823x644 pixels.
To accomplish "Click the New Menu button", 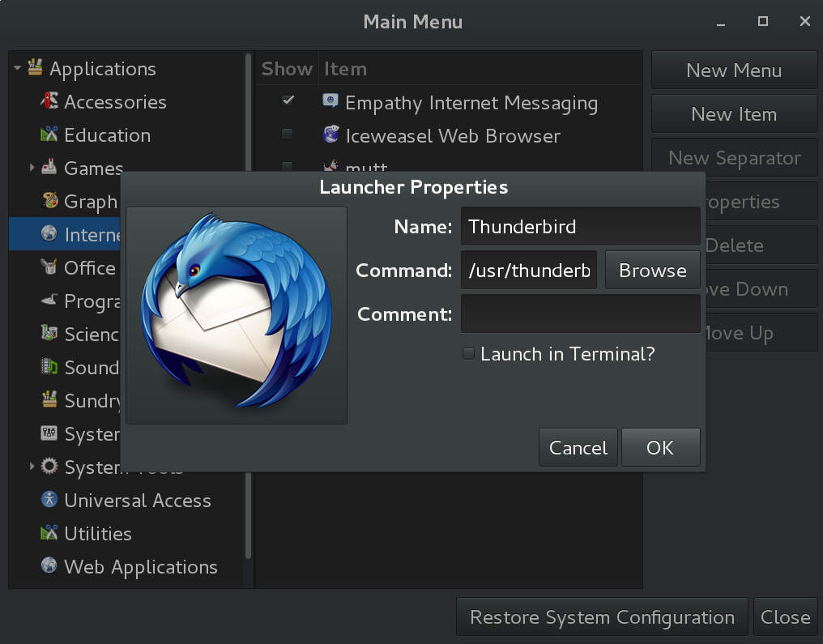I will click(734, 70).
